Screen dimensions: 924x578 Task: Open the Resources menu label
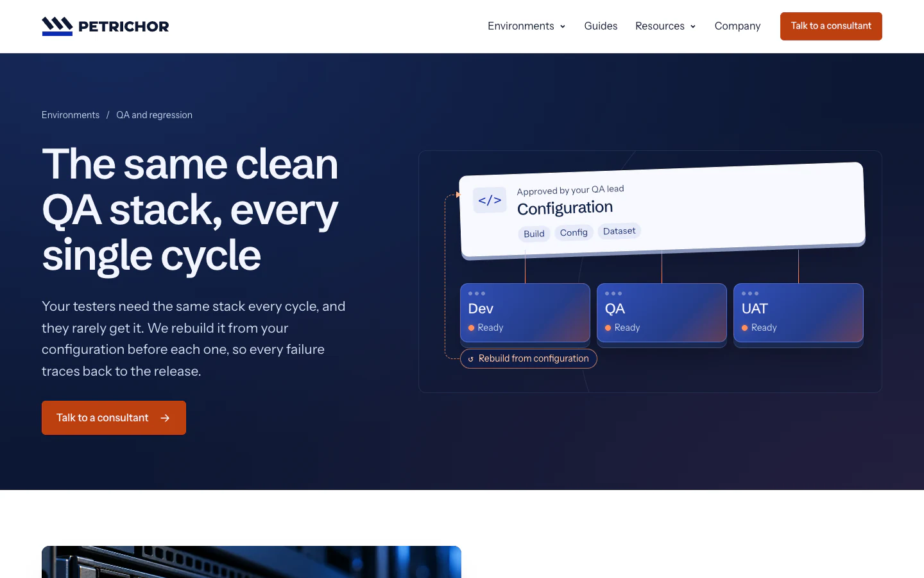[x=660, y=26]
